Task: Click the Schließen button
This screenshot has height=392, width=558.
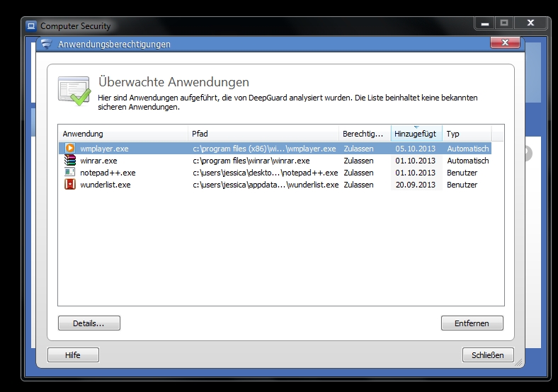Action: (488, 354)
